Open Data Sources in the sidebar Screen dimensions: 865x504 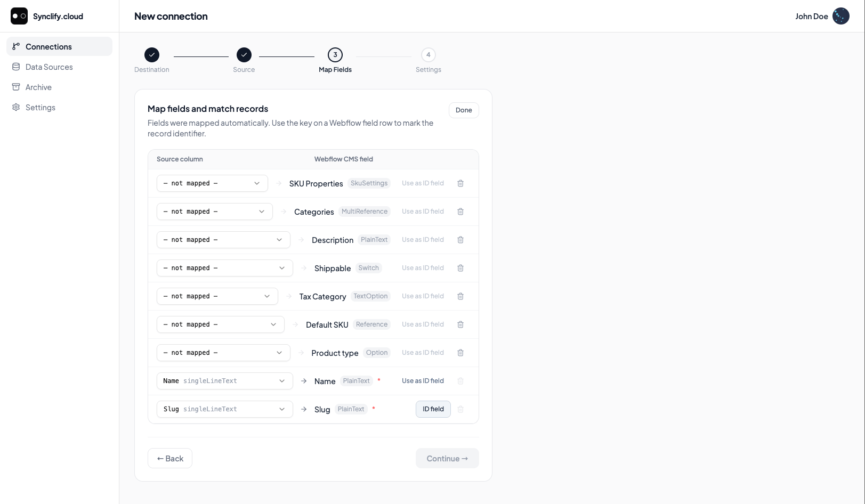click(x=59, y=67)
